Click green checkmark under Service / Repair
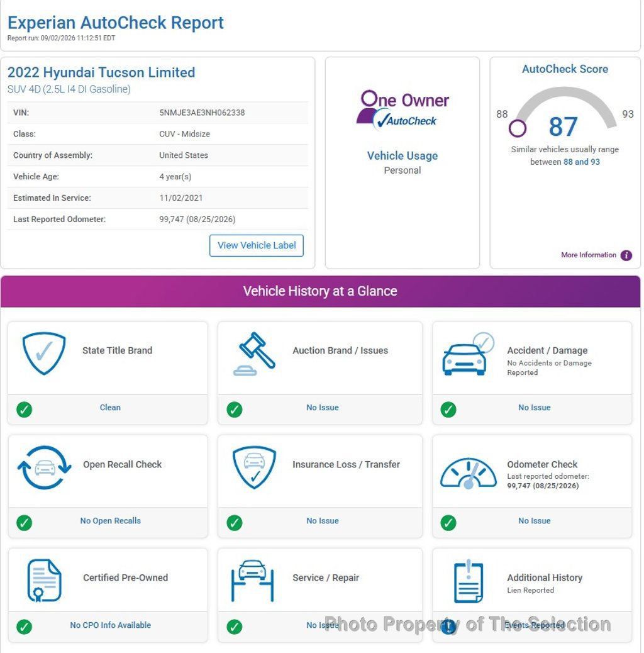The image size is (644, 653). (235, 627)
